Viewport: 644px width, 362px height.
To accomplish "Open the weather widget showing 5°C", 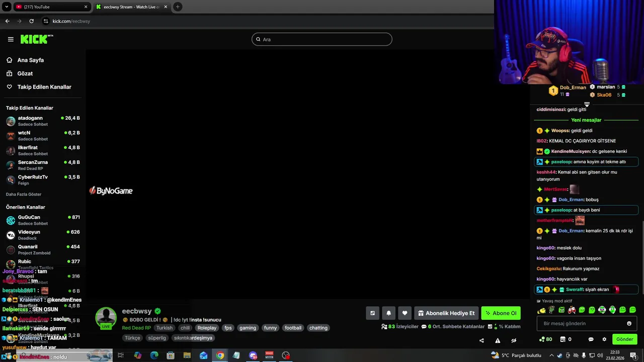I will (x=515, y=355).
